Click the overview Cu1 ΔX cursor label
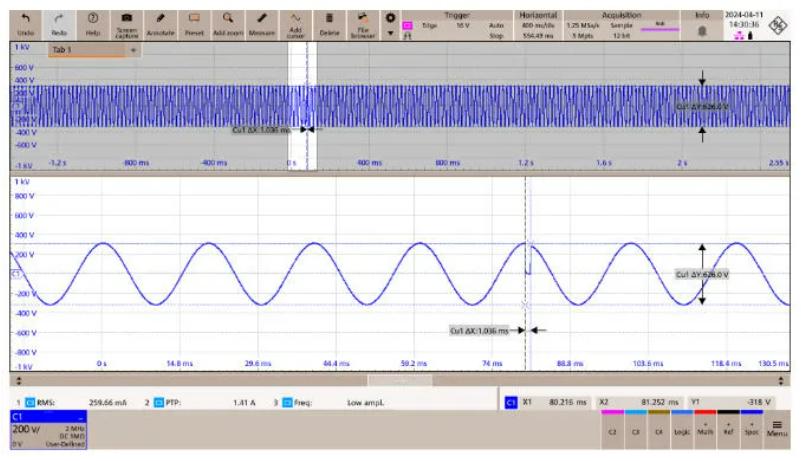The height and width of the screenshot is (461, 801). 261,130
